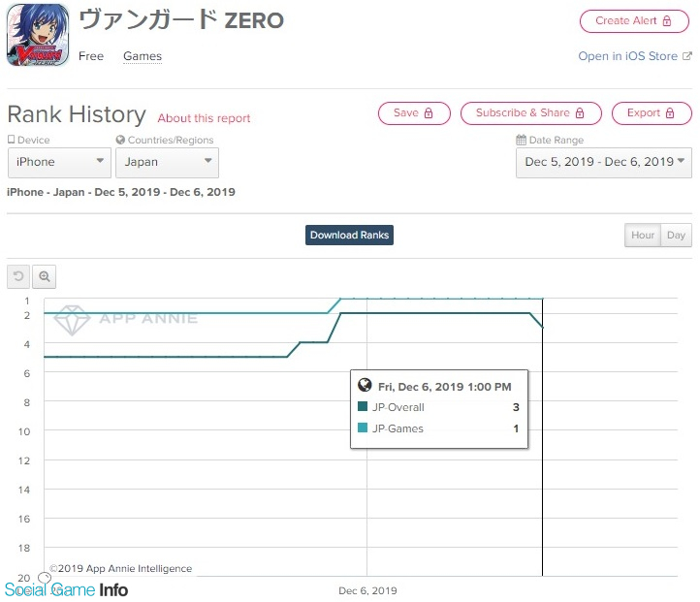
Task: Click the Export button
Action: pyautogui.click(x=652, y=113)
